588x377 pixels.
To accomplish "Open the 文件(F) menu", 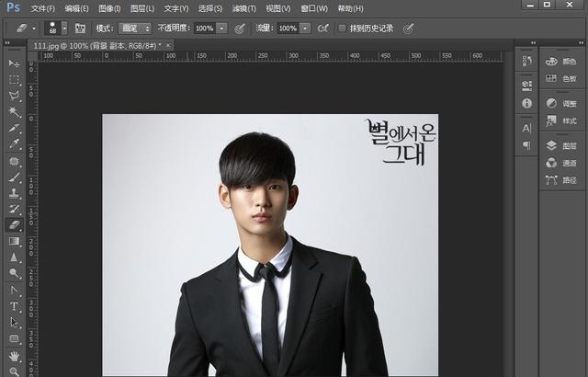I will coord(43,8).
